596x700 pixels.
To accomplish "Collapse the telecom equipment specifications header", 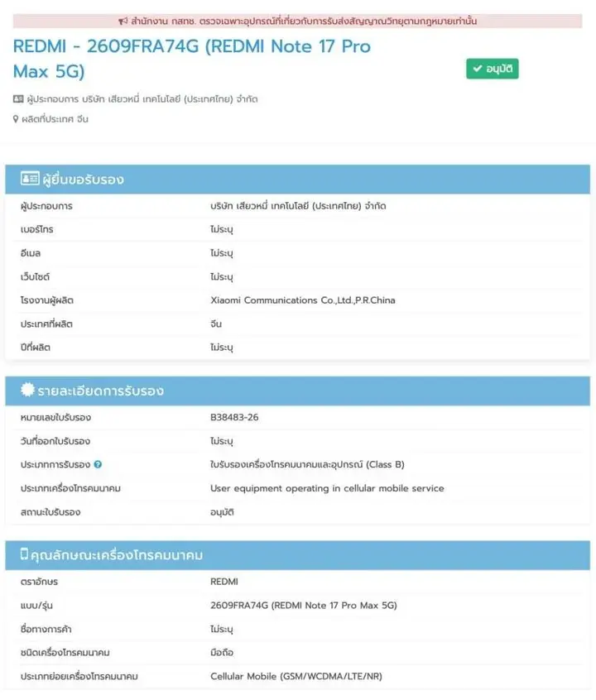I will pos(297,555).
